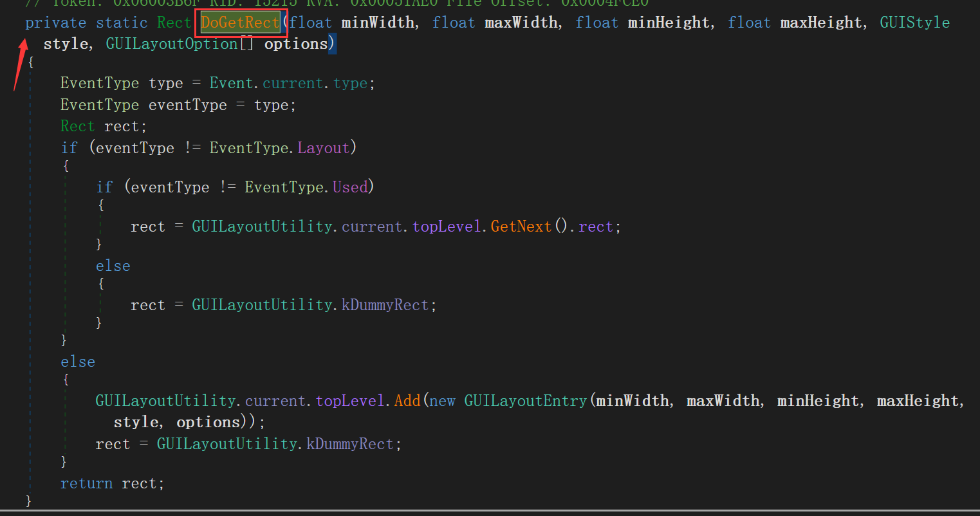Click maxHeight argument in GUILayoutEntry call
Screen dimensions: 980x516
[918, 401]
